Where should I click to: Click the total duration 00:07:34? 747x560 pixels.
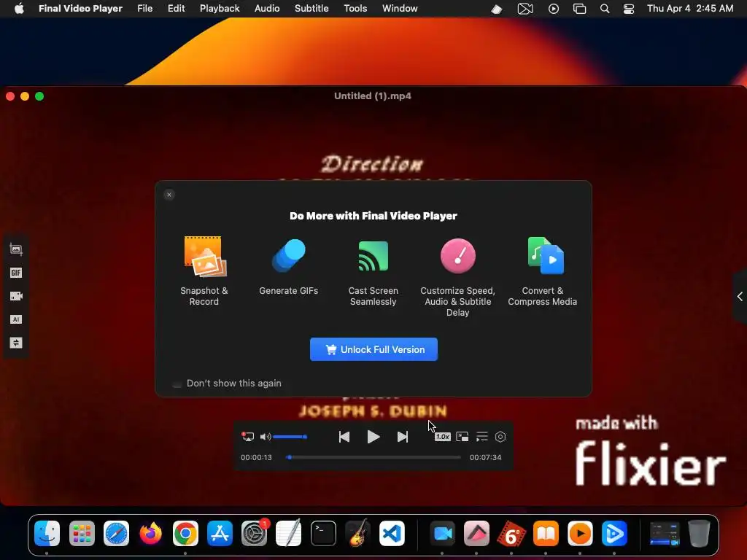point(485,457)
